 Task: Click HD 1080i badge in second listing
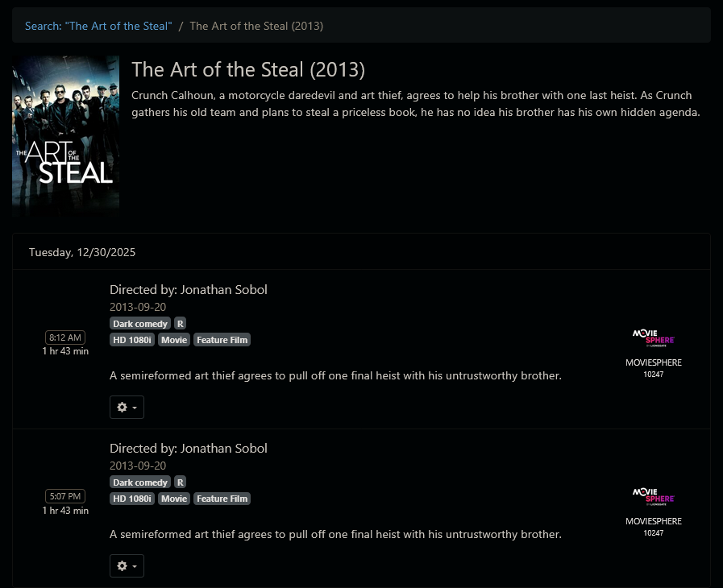[x=132, y=499]
